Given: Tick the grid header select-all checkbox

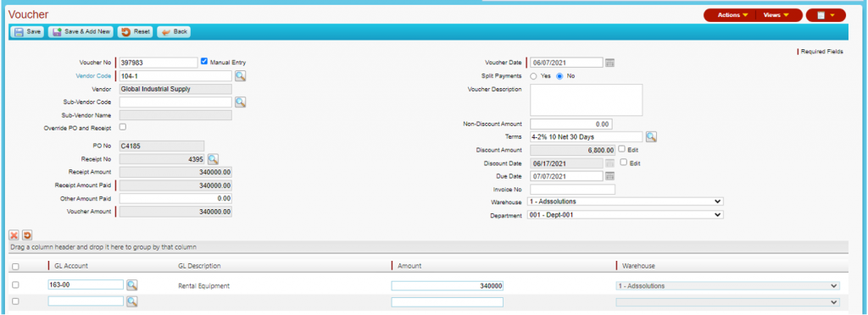Looking at the screenshot, I should (x=15, y=267).
